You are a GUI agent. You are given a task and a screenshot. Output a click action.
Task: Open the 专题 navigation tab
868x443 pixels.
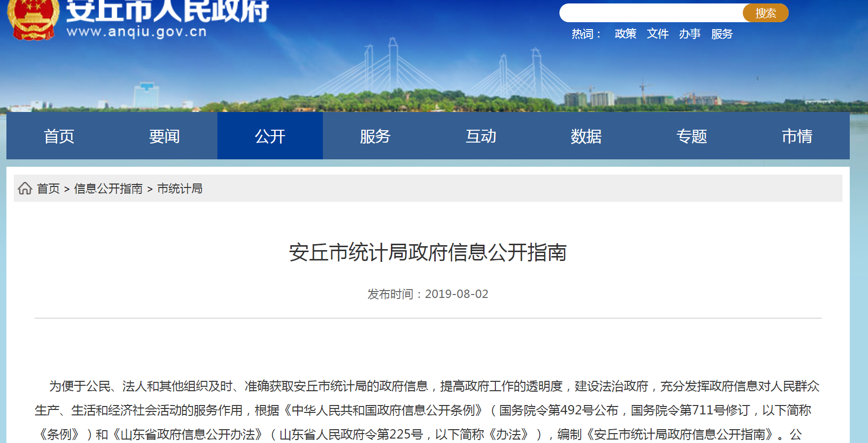tap(692, 136)
